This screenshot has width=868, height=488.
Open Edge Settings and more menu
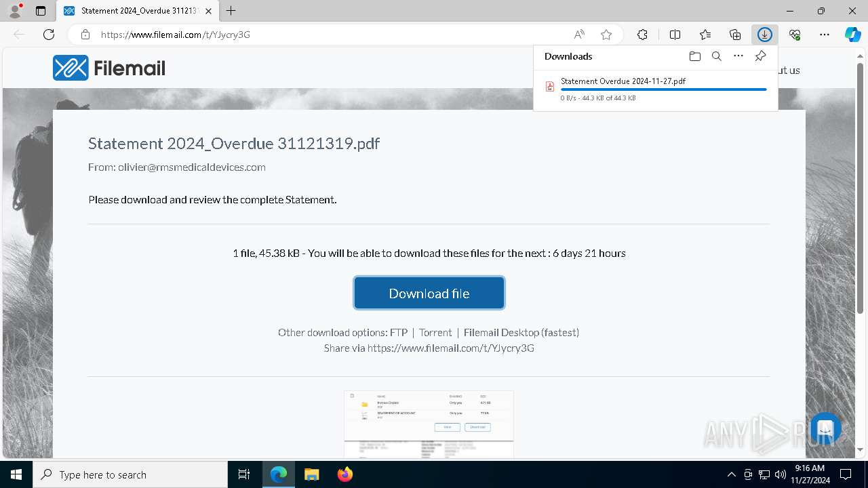(x=825, y=35)
